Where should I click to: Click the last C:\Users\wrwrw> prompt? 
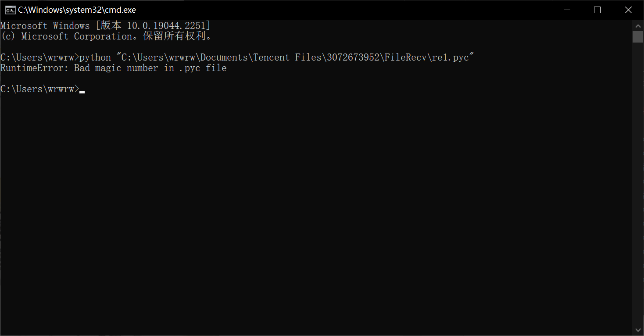(39, 89)
